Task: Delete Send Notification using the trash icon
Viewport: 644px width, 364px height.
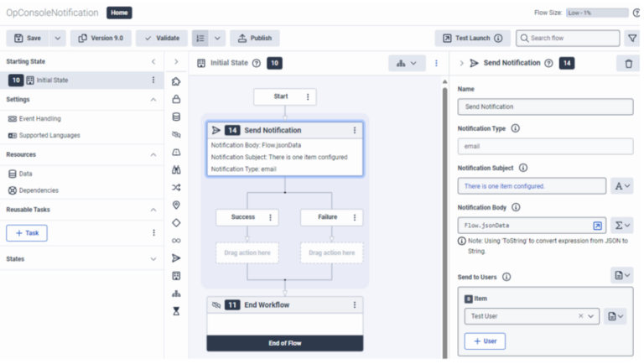Action: (x=629, y=63)
